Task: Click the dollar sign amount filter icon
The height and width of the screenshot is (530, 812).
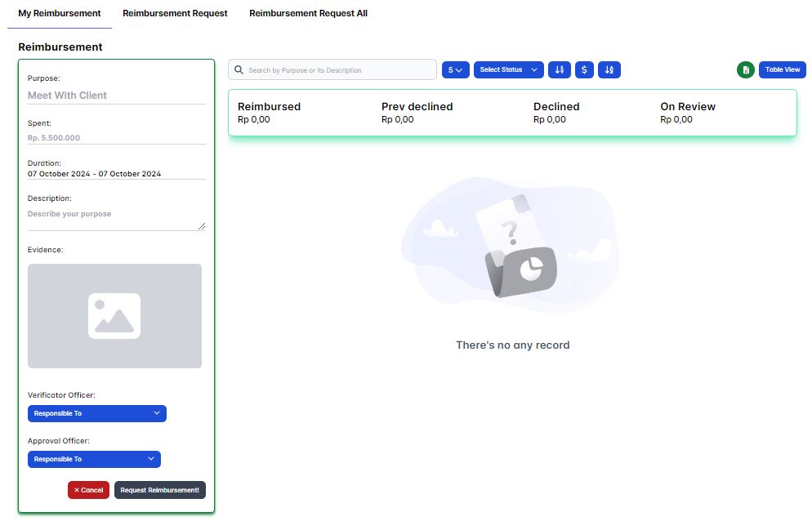Action: click(584, 70)
